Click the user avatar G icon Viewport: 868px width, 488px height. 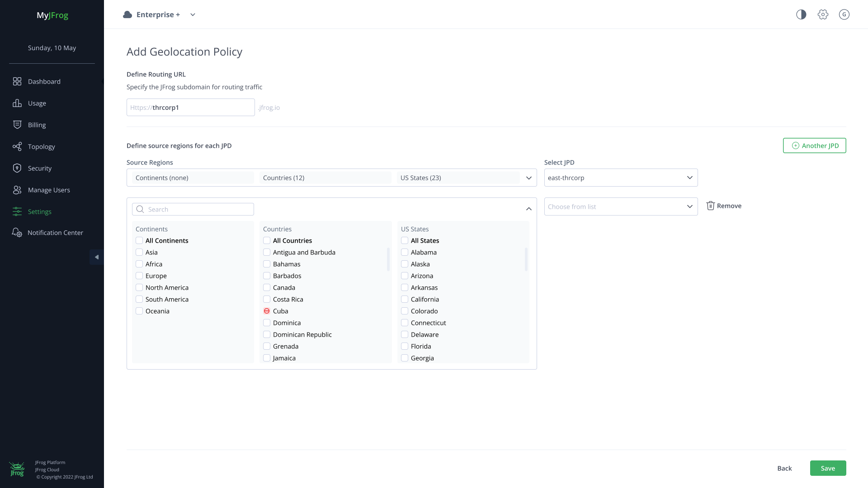(x=844, y=14)
